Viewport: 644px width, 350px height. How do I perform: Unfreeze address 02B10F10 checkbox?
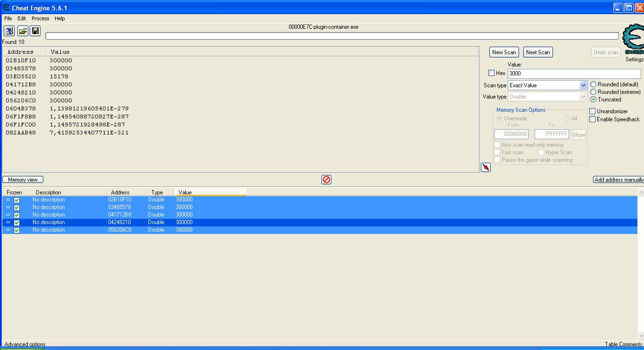[17, 200]
